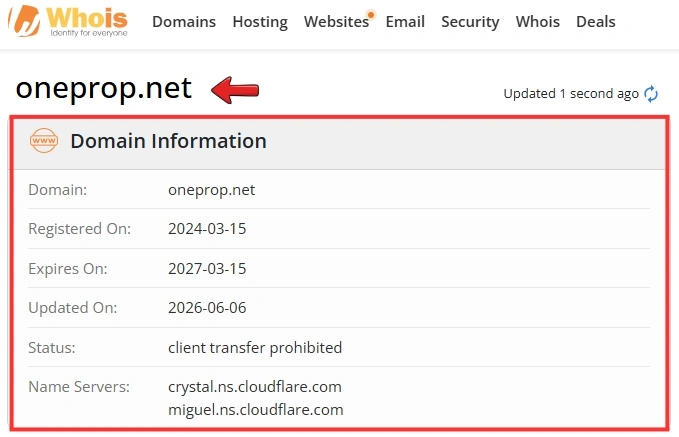Click the blue refresh icon
Image resolution: width=679 pixels, height=437 pixels.
[651, 94]
